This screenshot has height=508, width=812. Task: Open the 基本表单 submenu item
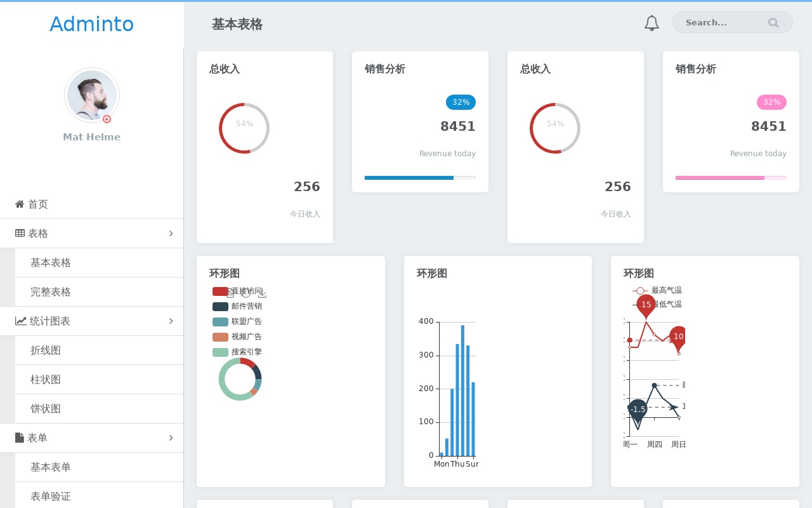99,467
